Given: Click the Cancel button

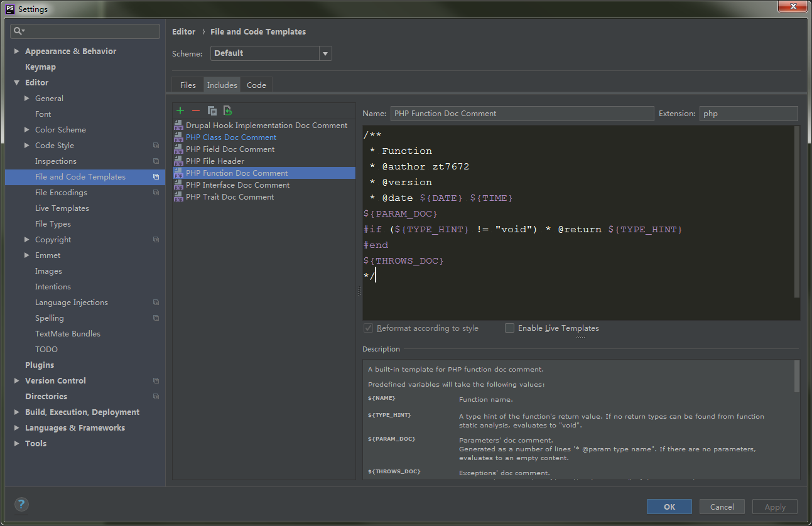Looking at the screenshot, I should 722,507.
